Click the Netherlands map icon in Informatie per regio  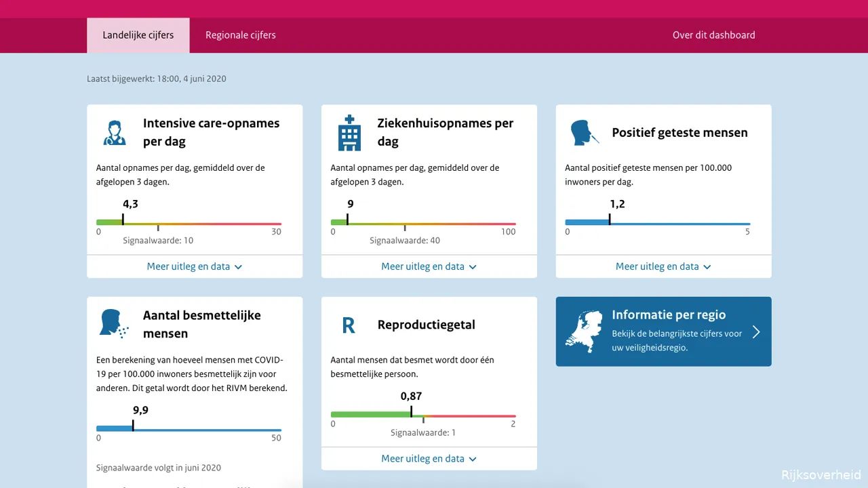tap(584, 331)
